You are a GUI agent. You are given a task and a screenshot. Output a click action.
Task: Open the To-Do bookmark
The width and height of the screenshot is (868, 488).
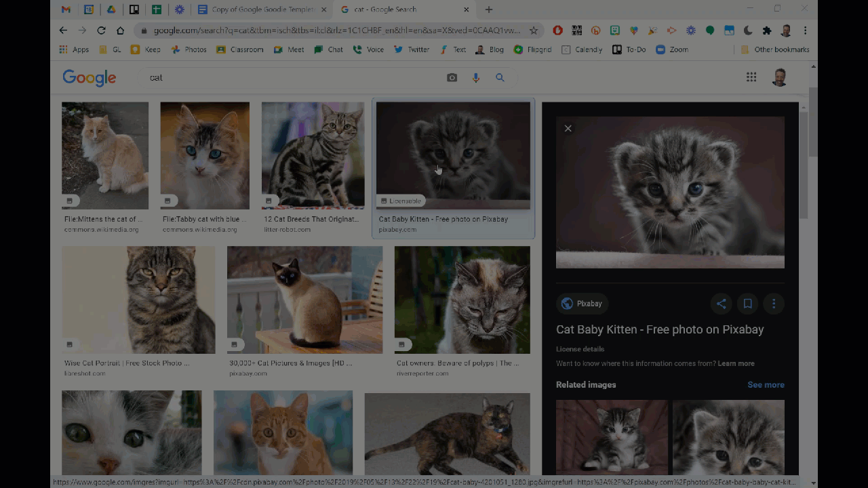pos(629,49)
